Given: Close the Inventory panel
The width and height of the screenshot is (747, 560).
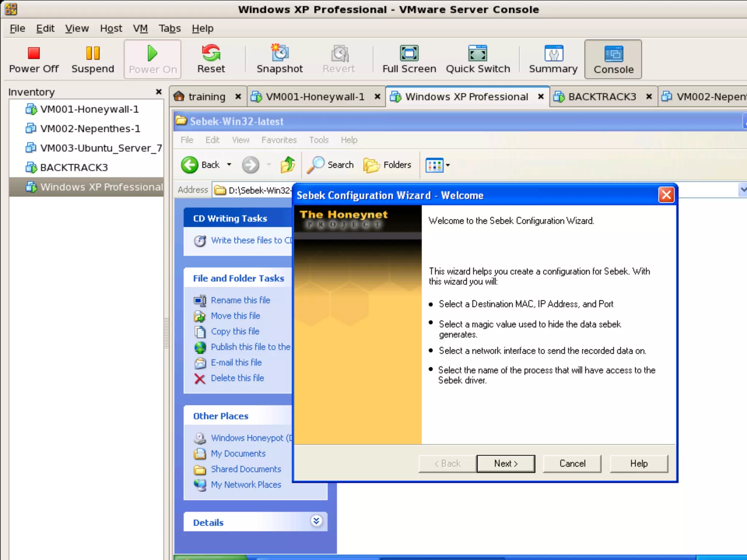Looking at the screenshot, I should tap(159, 92).
